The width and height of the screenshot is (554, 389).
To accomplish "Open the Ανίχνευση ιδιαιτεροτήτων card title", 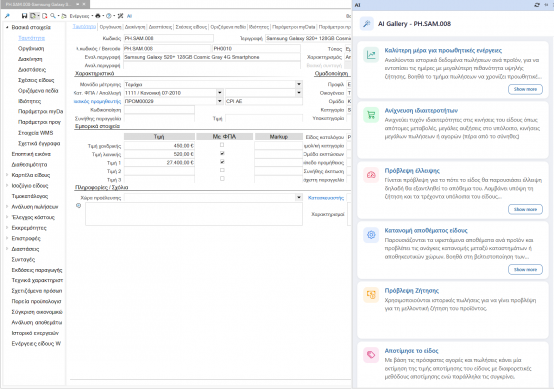I will point(421,111).
